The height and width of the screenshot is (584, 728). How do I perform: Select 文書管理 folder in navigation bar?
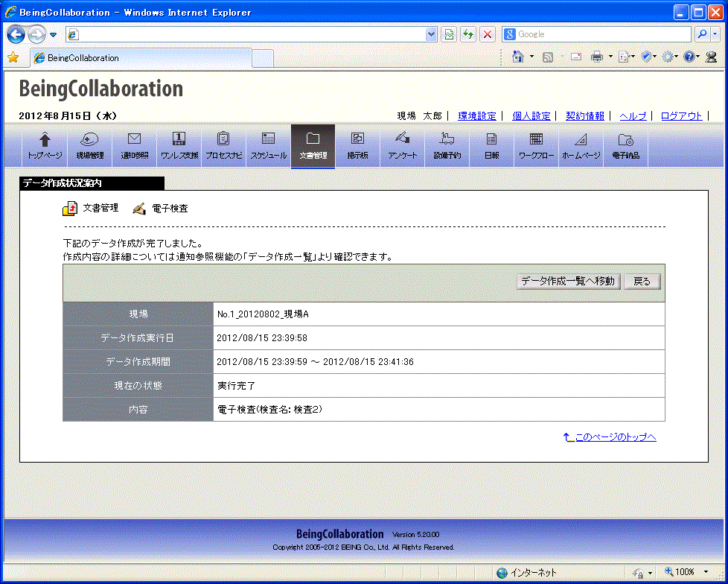[x=313, y=146]
